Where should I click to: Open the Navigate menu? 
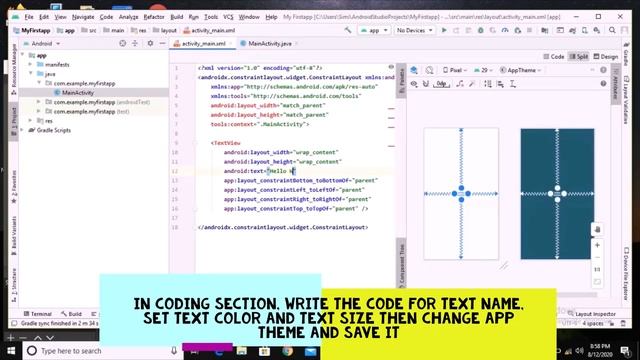coord(83,17)
